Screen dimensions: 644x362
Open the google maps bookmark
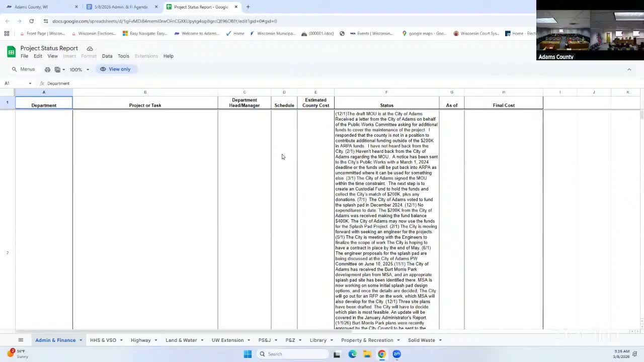coord(424,34)
